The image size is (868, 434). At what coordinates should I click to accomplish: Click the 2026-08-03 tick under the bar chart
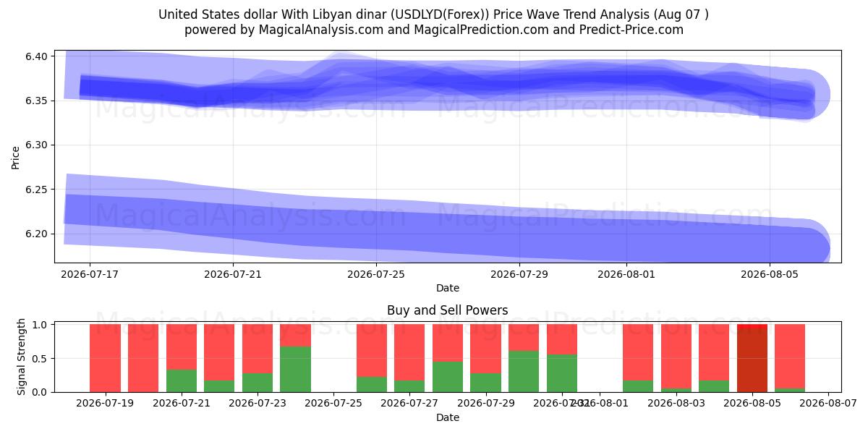[676, 404]
